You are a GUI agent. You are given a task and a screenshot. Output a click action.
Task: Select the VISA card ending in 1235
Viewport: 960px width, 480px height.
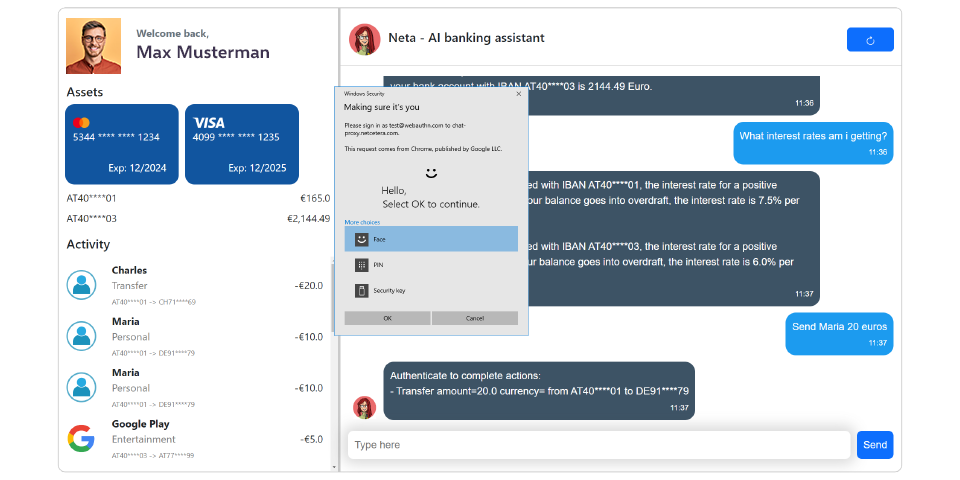click(242, 144)
